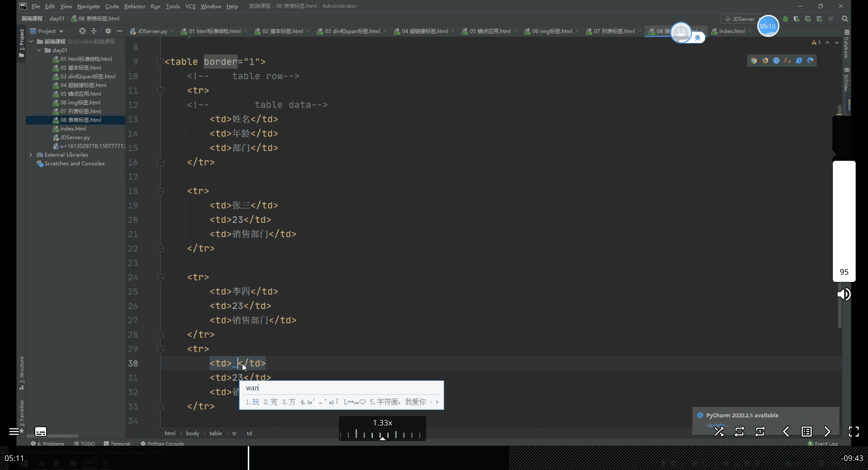Screen dimensions: 868x470
Task: Open preview in Firefox browser icon
Action: tap(765, 60)
